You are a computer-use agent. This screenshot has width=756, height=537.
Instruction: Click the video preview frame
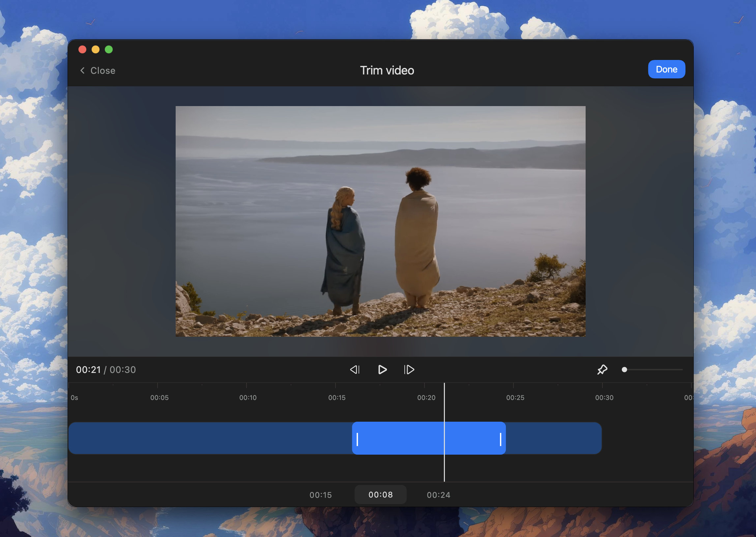tap(380, 221)
